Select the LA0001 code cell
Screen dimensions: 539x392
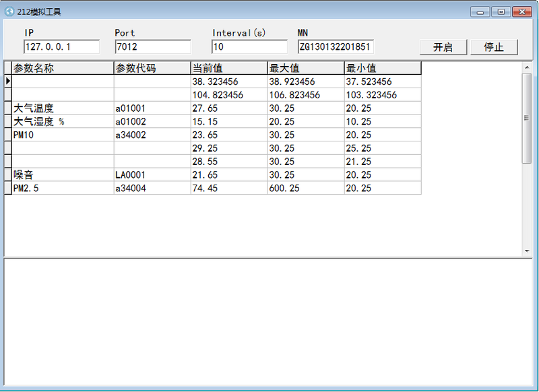(x=152, y=175)
